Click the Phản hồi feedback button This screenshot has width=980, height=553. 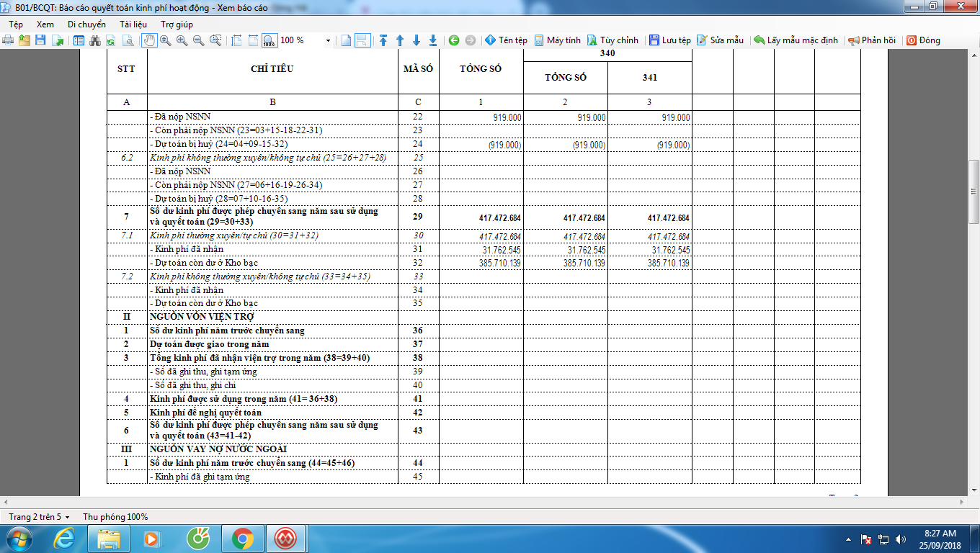(872, 40)
